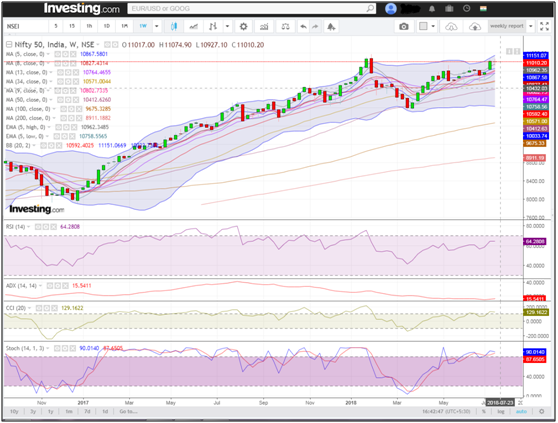Click the Go to... button
Screen dimensions: 558x423
pos(128,412)
